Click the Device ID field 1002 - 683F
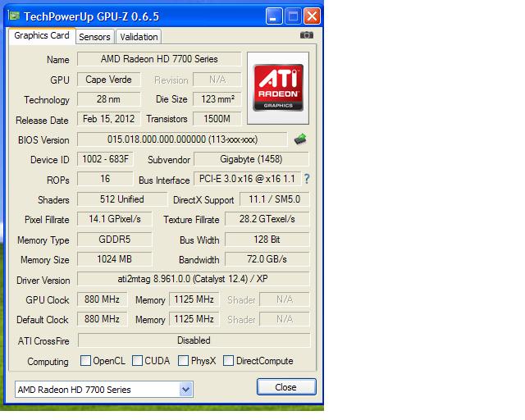The height and width of the screenshot is (420, 525). click(105, 159)
